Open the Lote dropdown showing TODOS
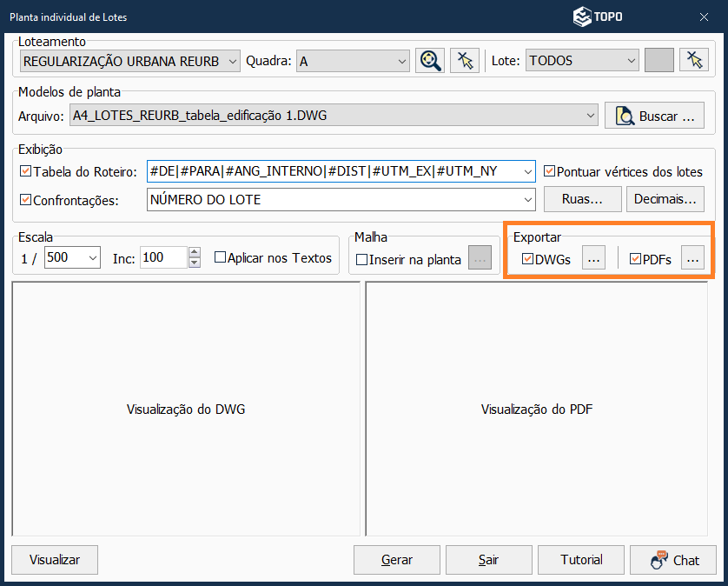Screen dimensions: 728x586 coord(631,61)
